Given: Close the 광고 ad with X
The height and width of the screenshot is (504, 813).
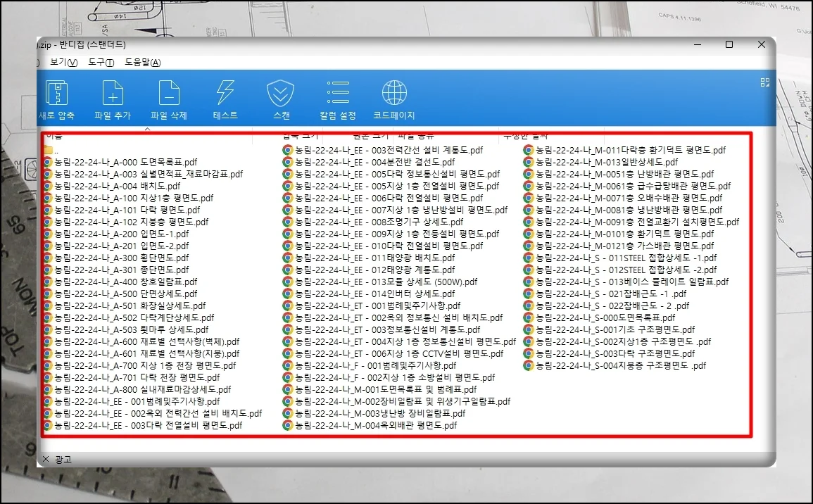Looking at the screenshot, I should pos(46,459).
